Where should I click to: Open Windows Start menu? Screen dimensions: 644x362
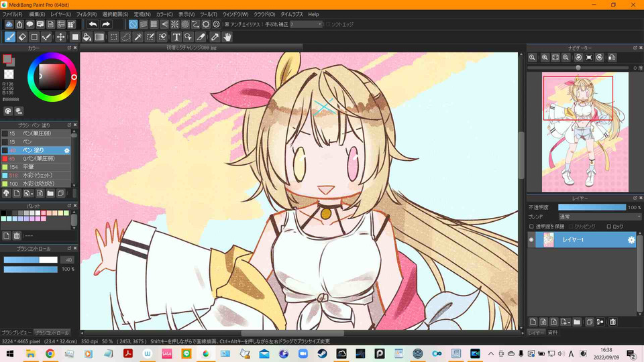tap(10, 354)
